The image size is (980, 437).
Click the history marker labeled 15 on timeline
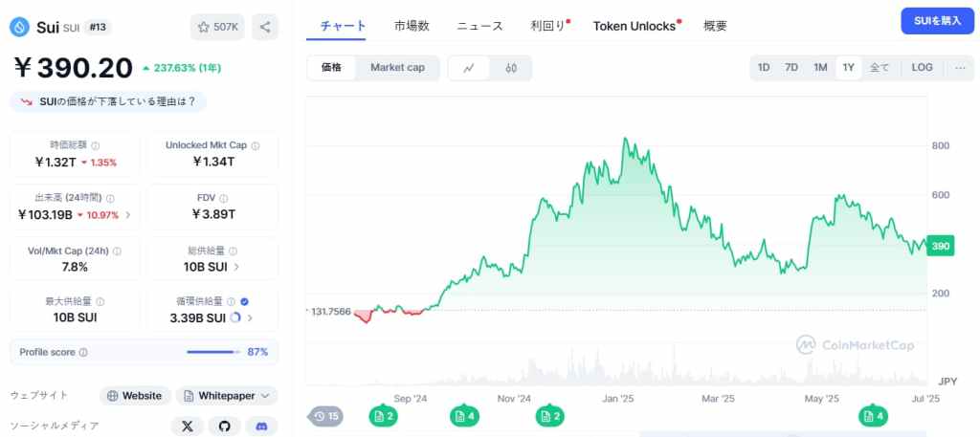(326, 416)
